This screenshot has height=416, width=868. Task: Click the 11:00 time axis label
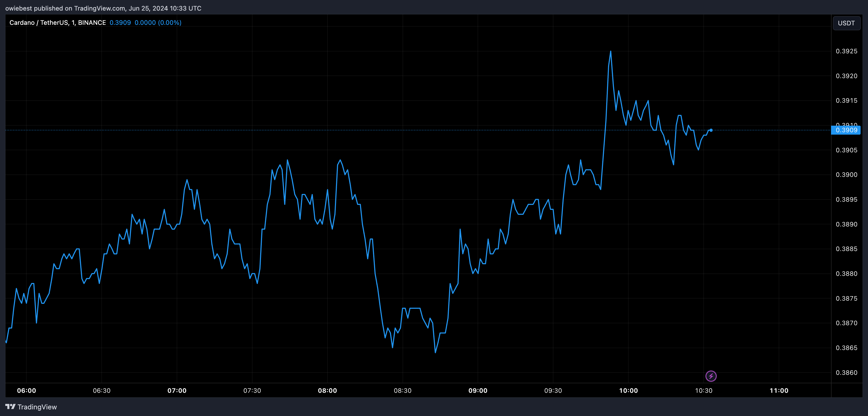coord(779,390)
